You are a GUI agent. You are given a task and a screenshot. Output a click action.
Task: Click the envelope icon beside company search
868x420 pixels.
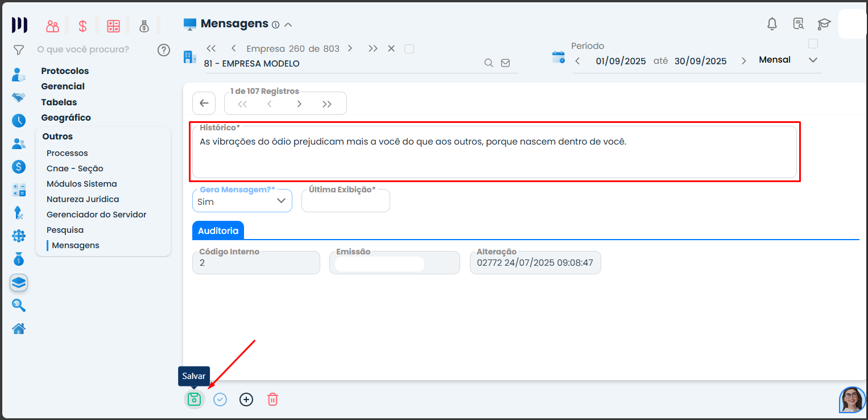coord(505,63)
